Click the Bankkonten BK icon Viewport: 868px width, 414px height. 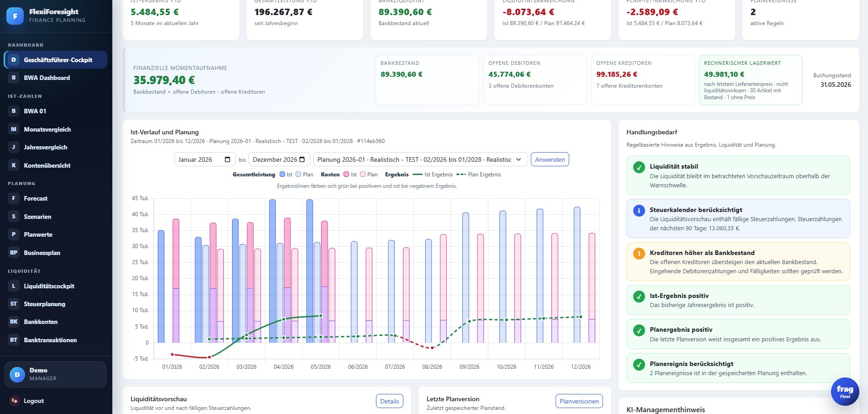(14, 322)
